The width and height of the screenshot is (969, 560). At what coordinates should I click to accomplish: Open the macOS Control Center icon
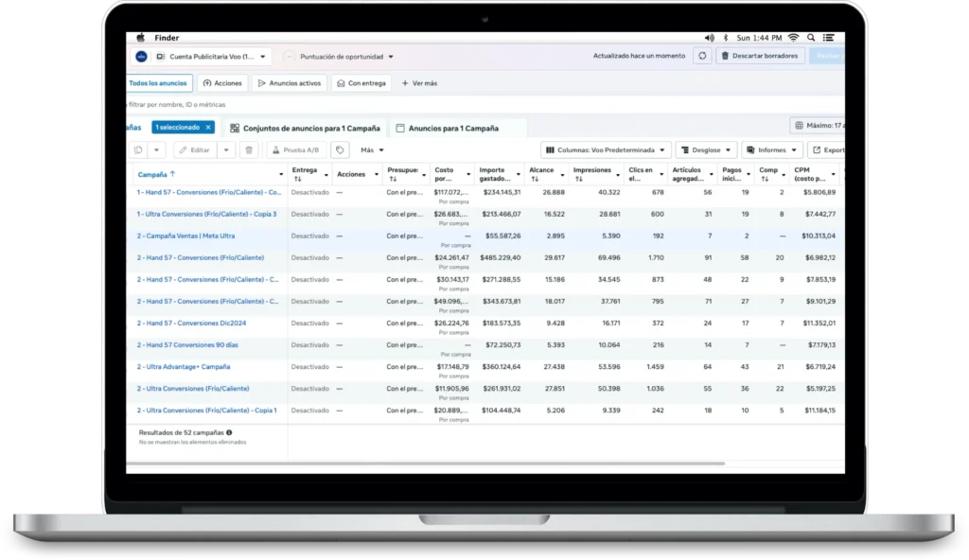pyautogui.click(x=827, y=38)
